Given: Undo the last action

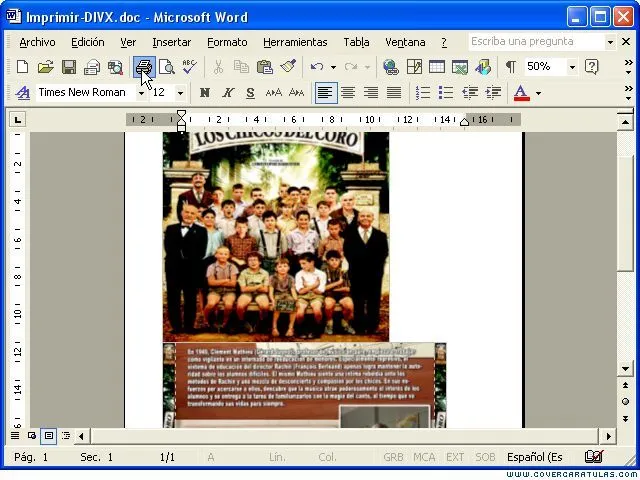Looking at the screenshot, I should pyautogui.click(x=317, y=67).
